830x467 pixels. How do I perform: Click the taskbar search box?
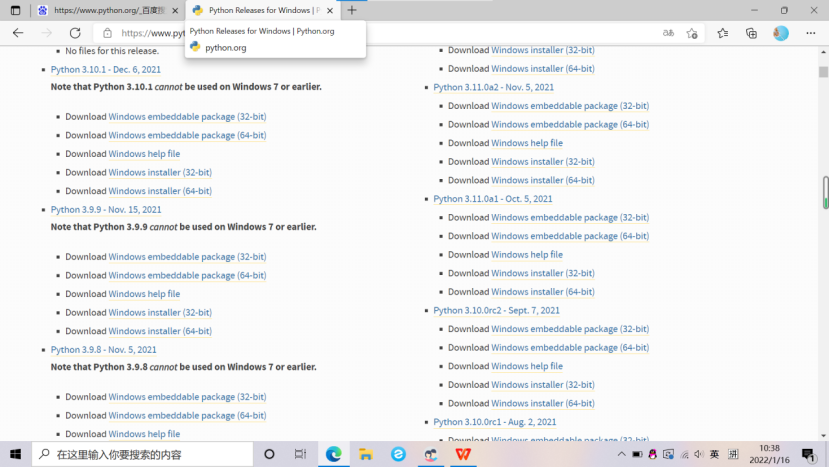tap(142, 454)
